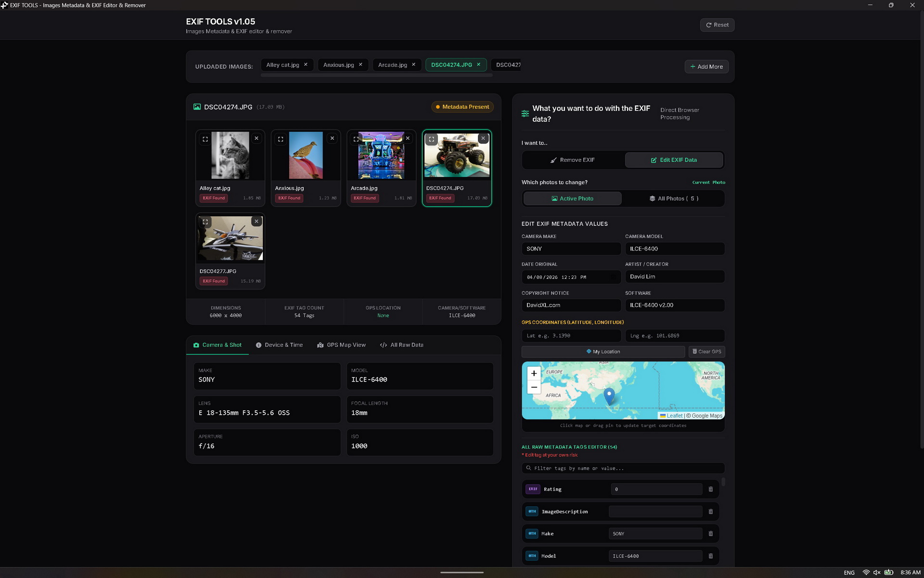Select Remove EXIF mode

point(573,160)
